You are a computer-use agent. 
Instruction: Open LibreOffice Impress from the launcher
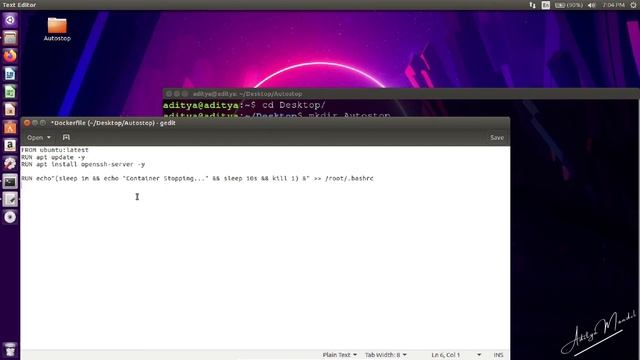point(10,109)
